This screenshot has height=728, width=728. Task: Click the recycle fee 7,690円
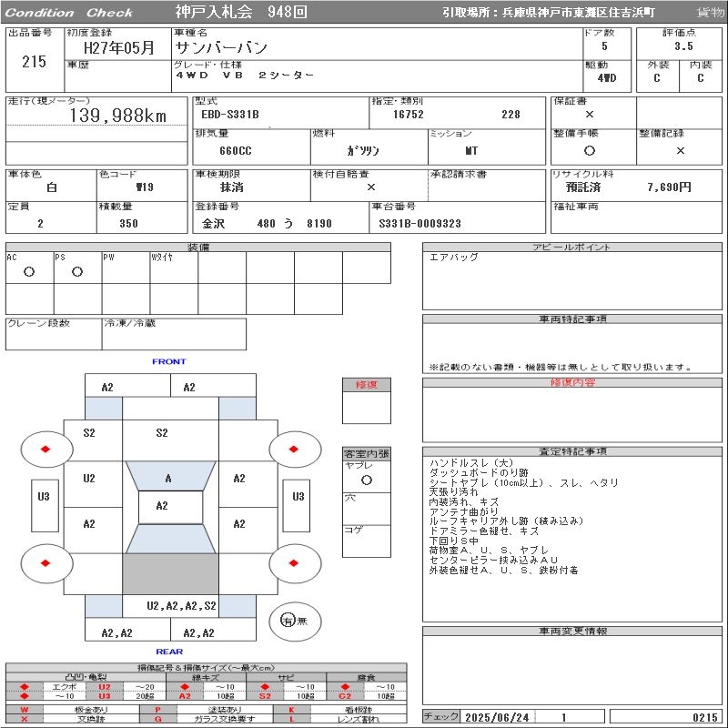(x=669, y=187)
